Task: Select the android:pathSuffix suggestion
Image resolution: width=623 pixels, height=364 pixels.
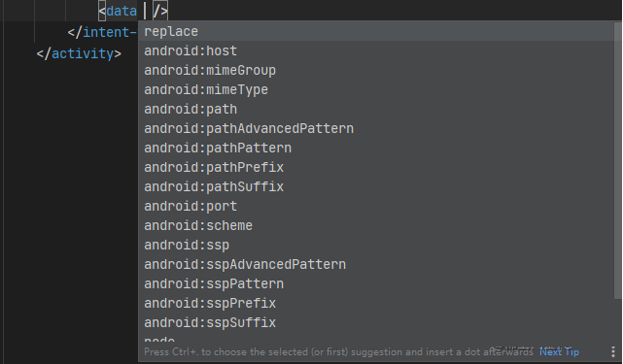Action: pos(376,187)
